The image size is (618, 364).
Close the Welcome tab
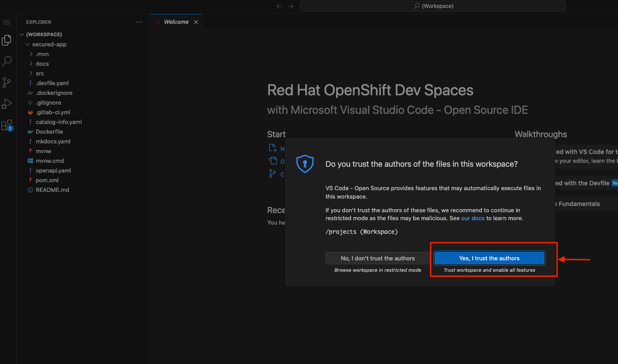[196, 22]
